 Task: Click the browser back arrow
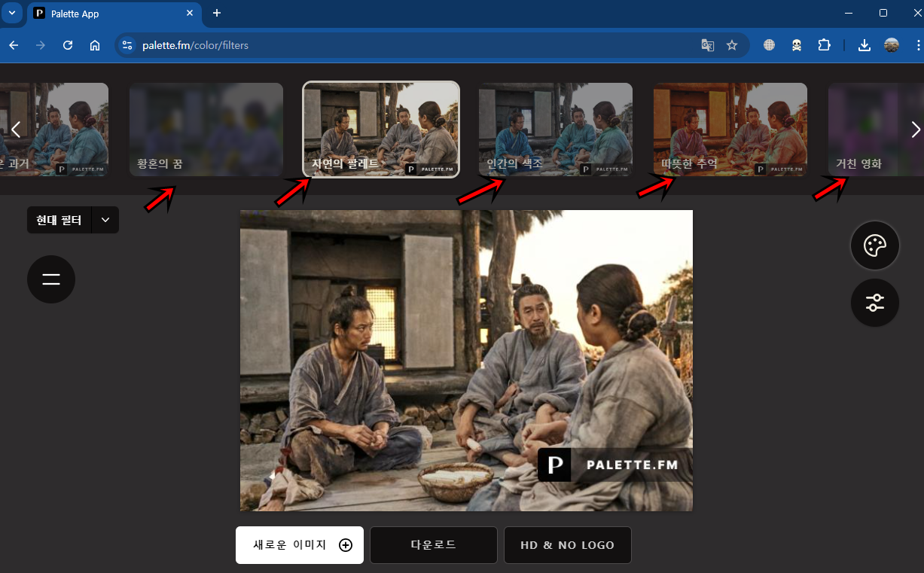pyautogui.click(x=14, y=45)
